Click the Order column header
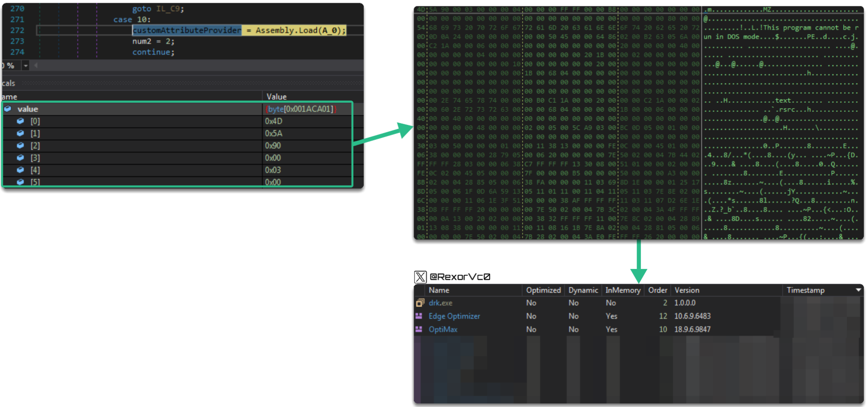Image resolution: width=868 pixels, height=407 pixels. [x=658, y=290]
